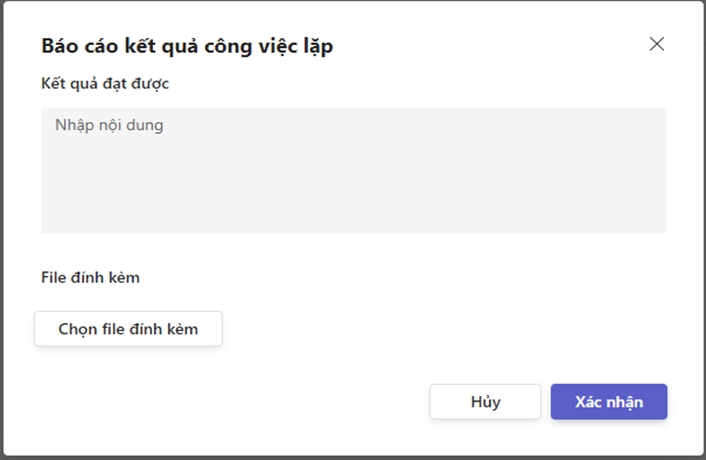The height and width of the screenshot is (460, 706).
Task: Click the 'File đính kèm' label
Action: click(90, 277)
